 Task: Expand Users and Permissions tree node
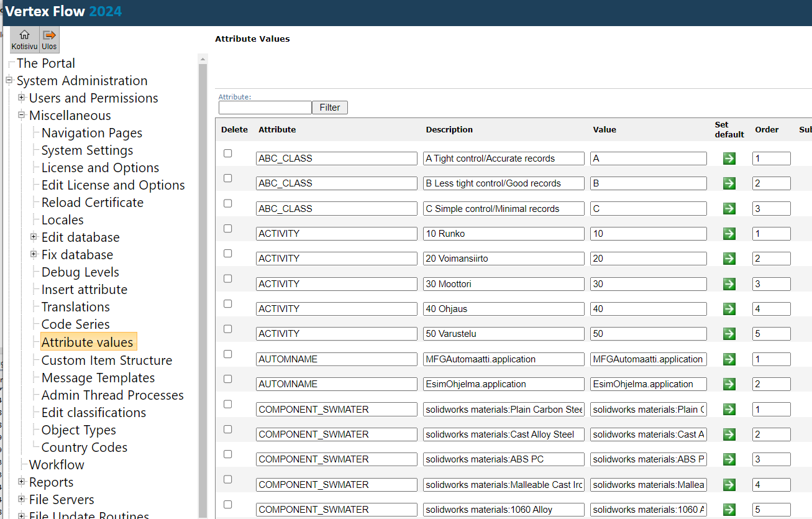[x=22, y=98]
